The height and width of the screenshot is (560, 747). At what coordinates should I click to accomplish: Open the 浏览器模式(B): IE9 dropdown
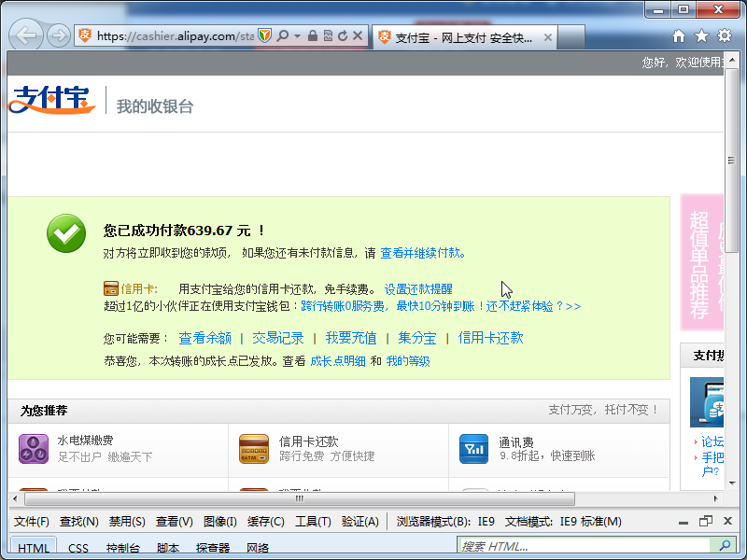point(445,522)
